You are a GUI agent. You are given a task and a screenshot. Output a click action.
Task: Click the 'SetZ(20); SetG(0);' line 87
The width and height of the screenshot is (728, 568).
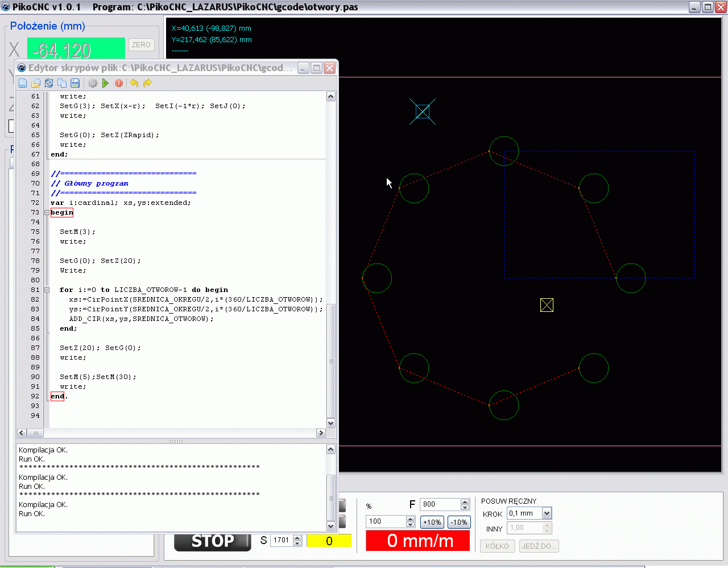pos(100,348)
